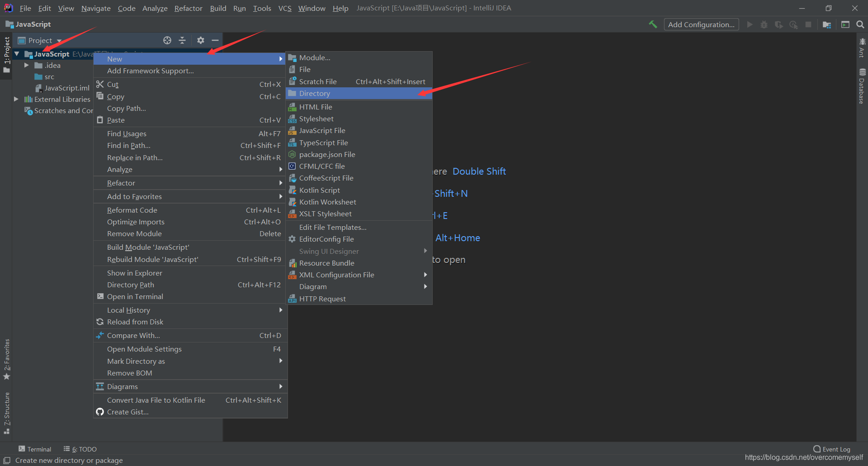Screen dimensions: 868x466
Task: Open the Structure tool window
Action: click(x=7, y=413)
